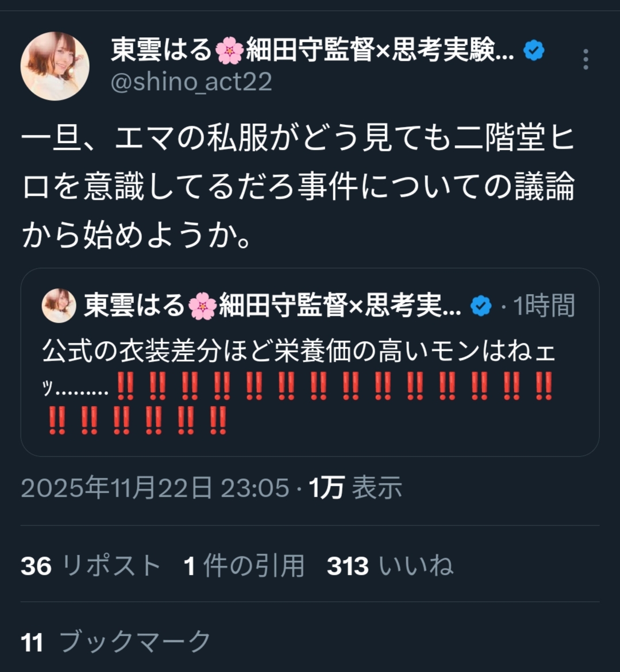Screen dimensions: 620x672
Task: Open the @shino_act22 profile handle
Action: pos(191,82)
